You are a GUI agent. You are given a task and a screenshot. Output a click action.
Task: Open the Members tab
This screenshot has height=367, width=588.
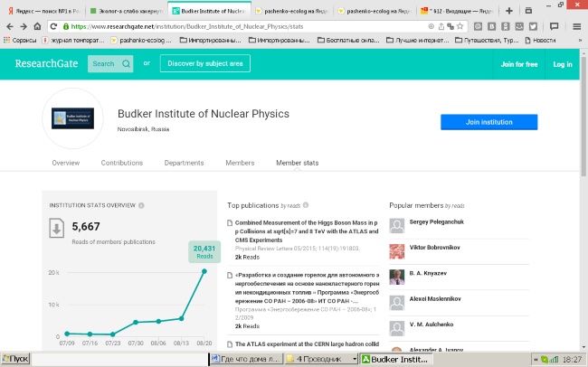point(240,163)
